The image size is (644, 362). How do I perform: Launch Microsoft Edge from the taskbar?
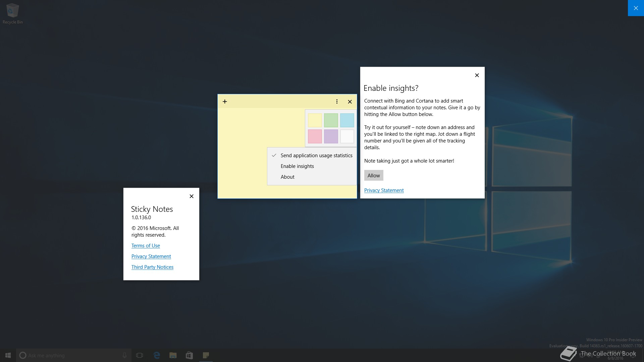coord(157,355)
